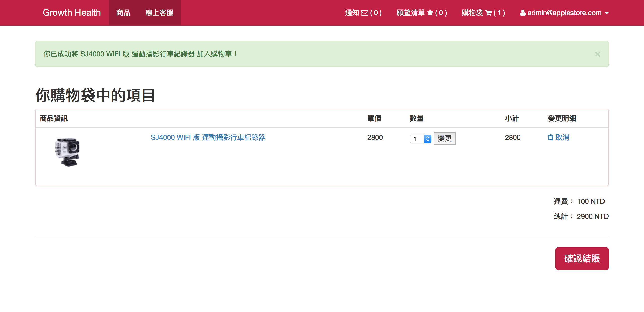Open the 購物袋 shopping bag link
The image size is (644, 312).
click(472, 13)
